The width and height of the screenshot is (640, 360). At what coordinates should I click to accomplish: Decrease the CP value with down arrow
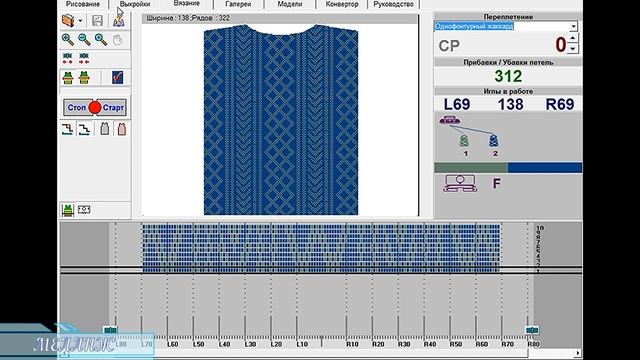click(573, 49)
